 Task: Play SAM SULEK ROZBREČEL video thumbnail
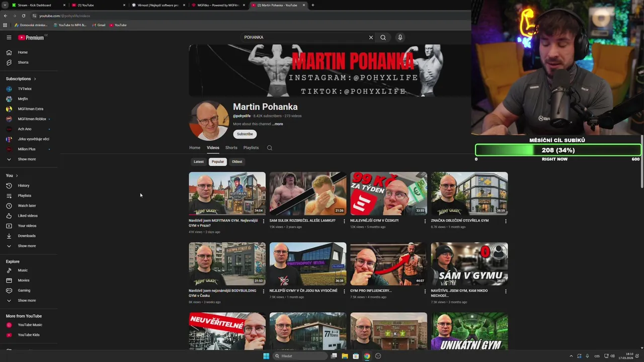[x=308, y=194]
